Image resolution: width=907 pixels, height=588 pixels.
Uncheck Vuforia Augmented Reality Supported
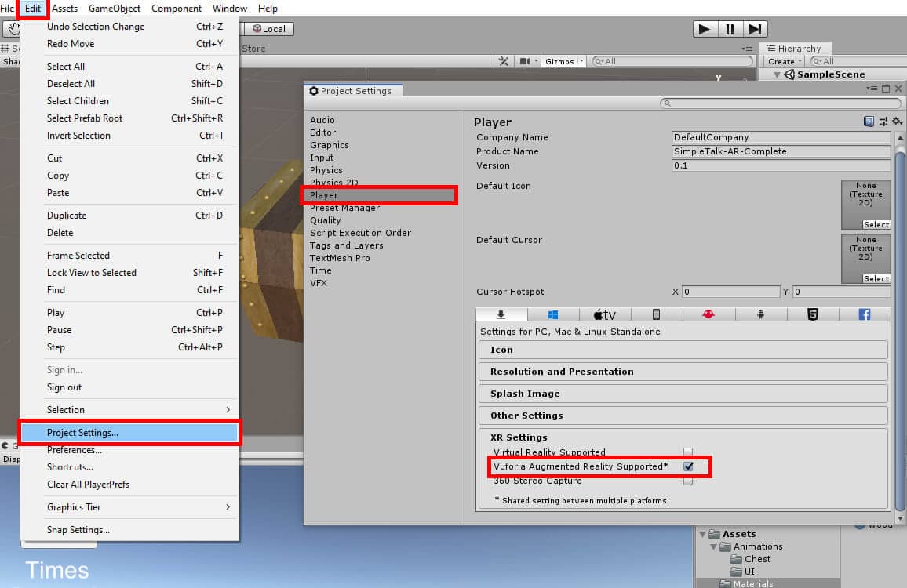point(688,466)
